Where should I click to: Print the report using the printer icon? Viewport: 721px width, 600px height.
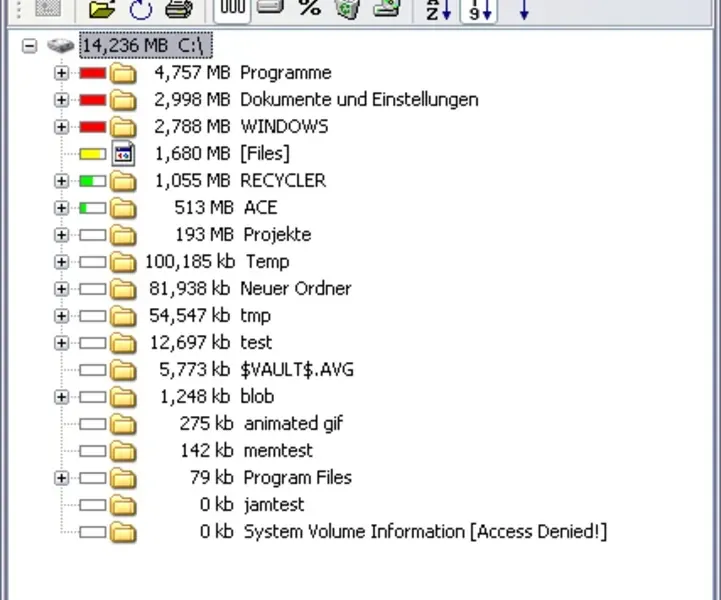(x=179, y=8)
